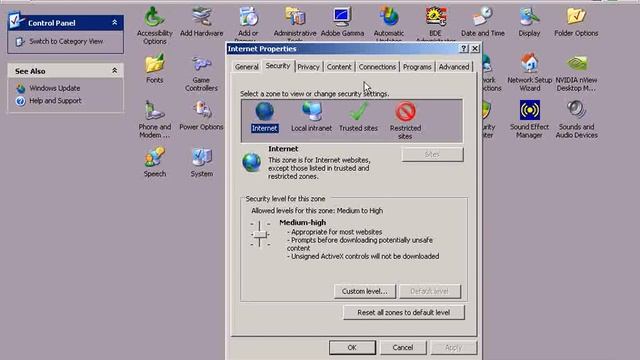Open Adobe Gamma control panel icon

click(342, 22)
